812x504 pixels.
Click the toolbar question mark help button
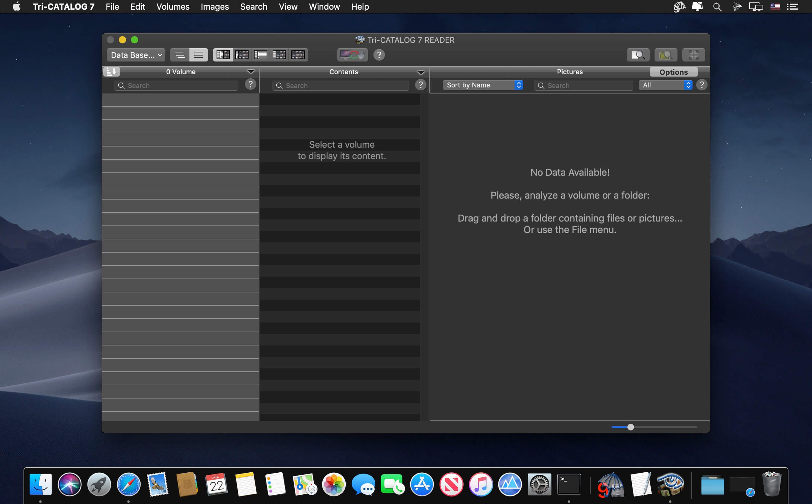tap(379, 55)
